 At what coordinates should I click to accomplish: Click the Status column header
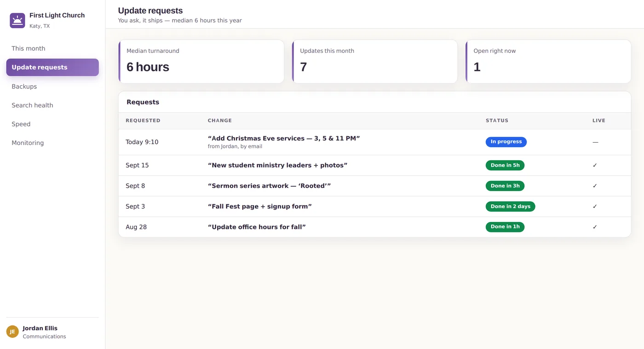click(x=497, y=121)
